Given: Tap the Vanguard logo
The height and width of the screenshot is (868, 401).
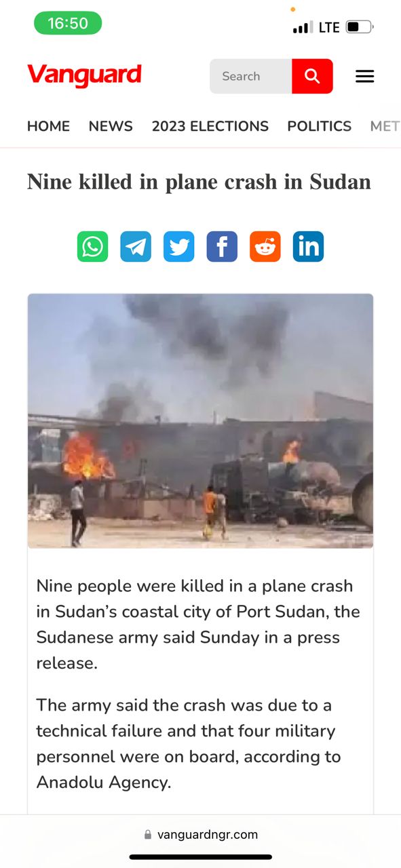Looking at the screenshot, I should tap(84, 75).
